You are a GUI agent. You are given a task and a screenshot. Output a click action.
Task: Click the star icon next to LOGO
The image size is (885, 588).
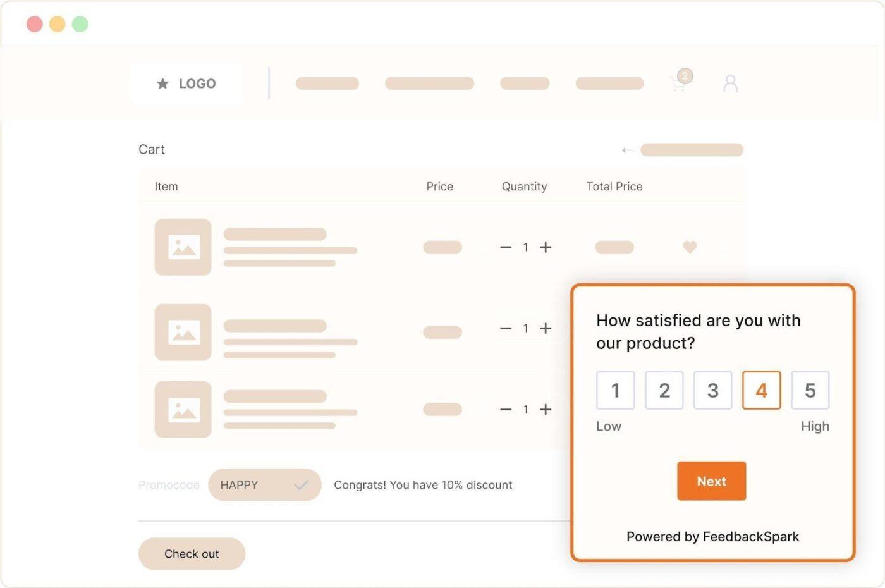pos(162,83)
